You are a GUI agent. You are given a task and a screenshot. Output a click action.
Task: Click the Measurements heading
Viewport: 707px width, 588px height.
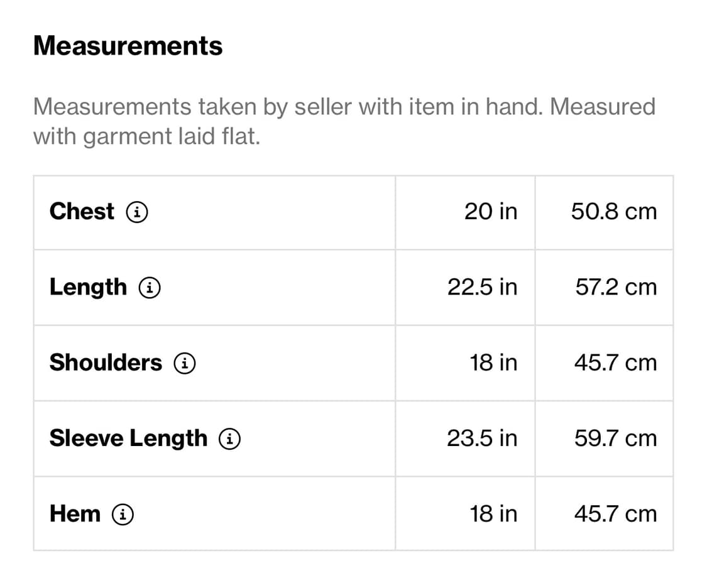click(x=128, y=46)
